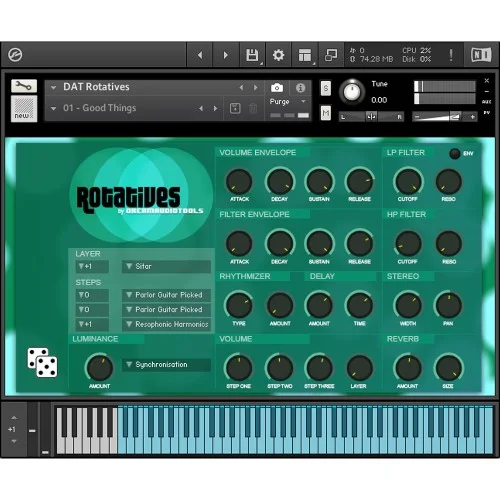Click Reverb Size knob
This screenshot has width=500, height=500.
tap(449, 368)
